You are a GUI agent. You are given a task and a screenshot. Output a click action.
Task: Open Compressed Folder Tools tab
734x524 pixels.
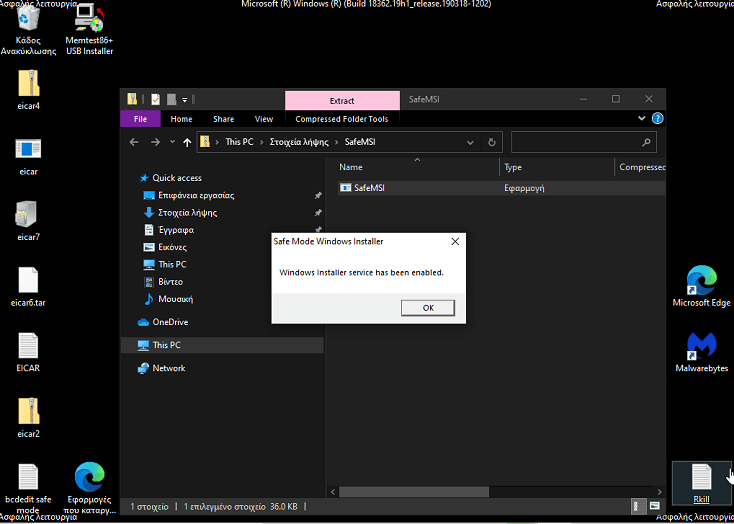(342, 119)
